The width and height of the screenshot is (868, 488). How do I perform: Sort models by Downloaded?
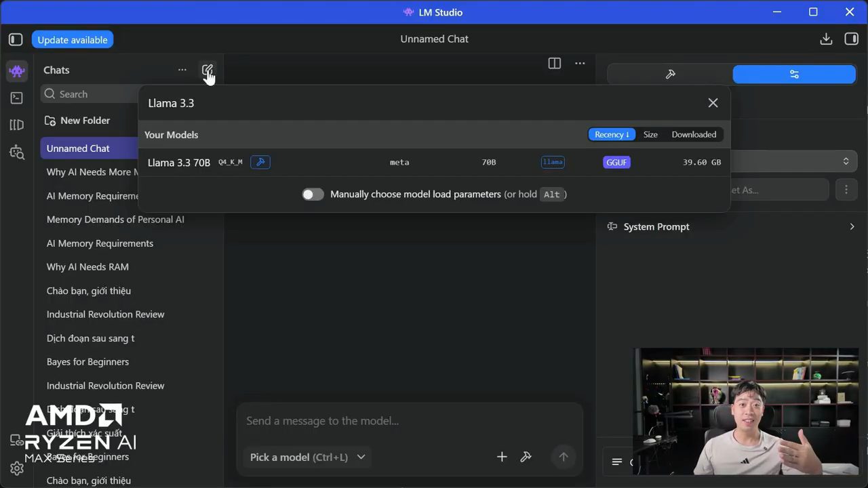[694, 134]
